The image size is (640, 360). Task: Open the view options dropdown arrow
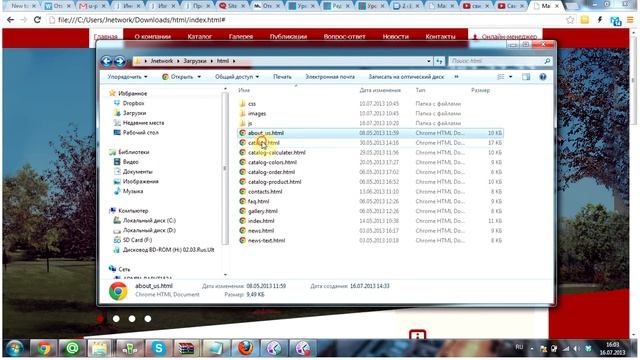[510, 77]
